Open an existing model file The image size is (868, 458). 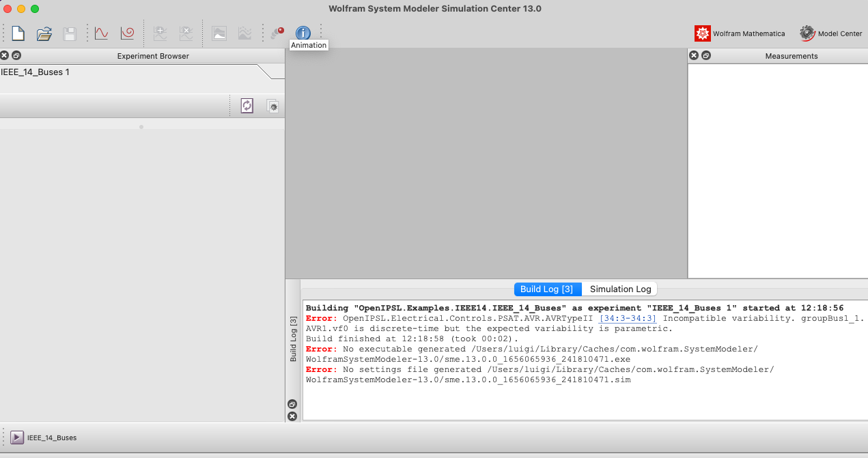[x=43, y=33]
